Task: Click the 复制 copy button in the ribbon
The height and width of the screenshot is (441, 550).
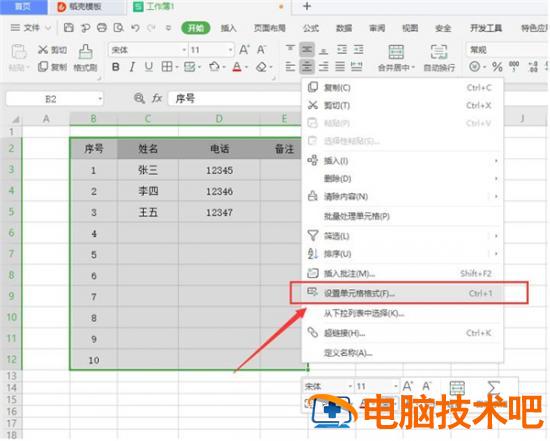Action: pos(52,67)
